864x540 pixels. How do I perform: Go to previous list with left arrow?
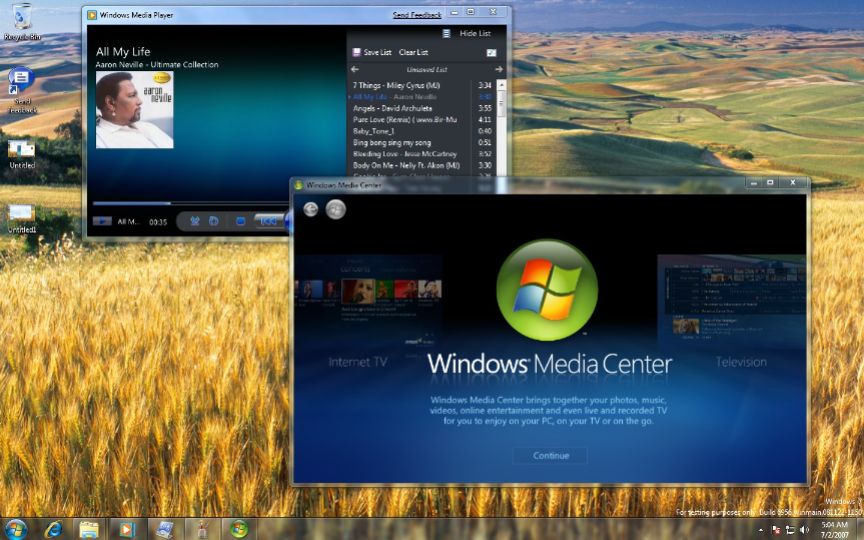point(355,69)
